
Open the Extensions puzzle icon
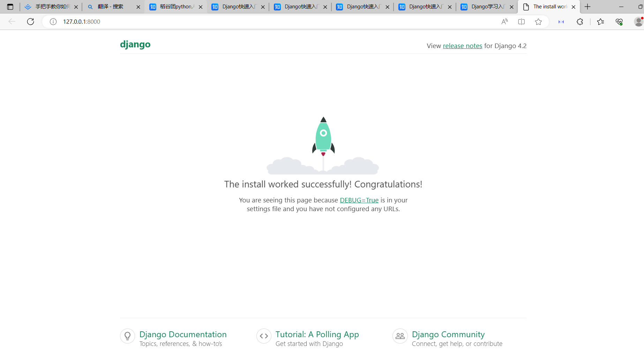[x=580, y=22]
